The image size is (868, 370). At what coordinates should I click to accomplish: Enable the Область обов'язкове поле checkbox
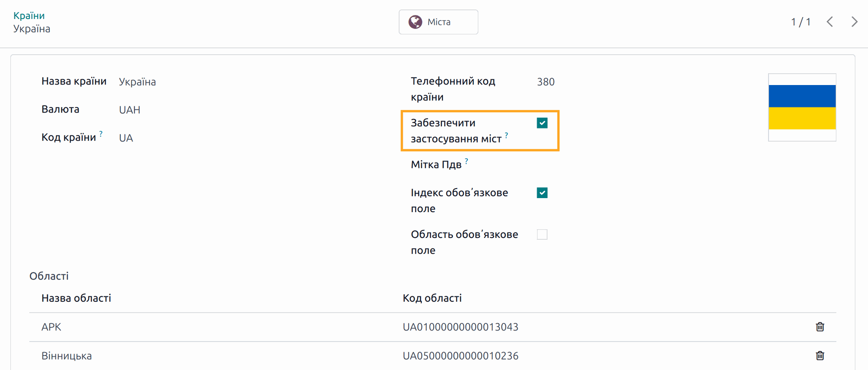tap(542, 234)
